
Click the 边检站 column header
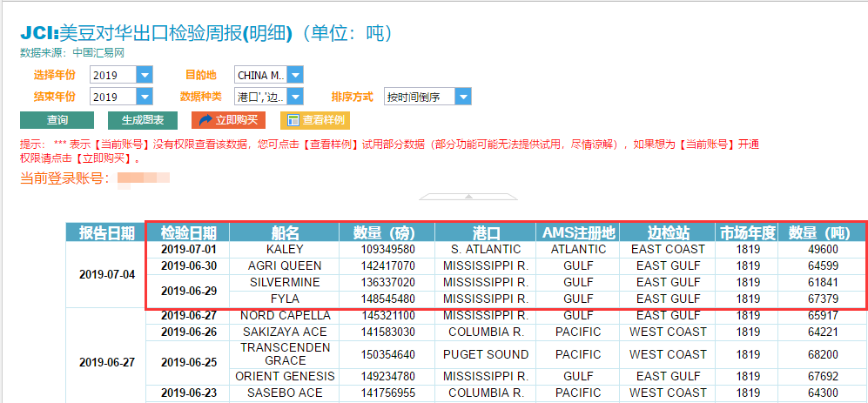(668, 232)
